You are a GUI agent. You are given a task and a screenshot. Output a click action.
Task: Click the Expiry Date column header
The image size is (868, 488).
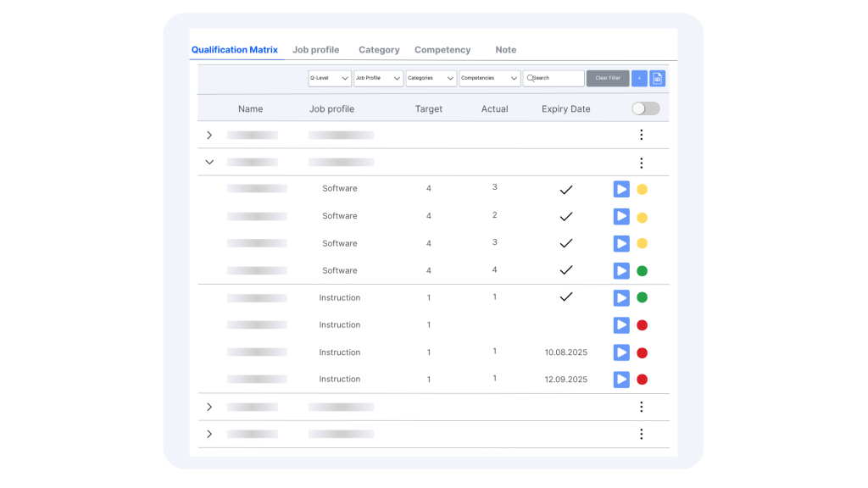click(565, 108)
